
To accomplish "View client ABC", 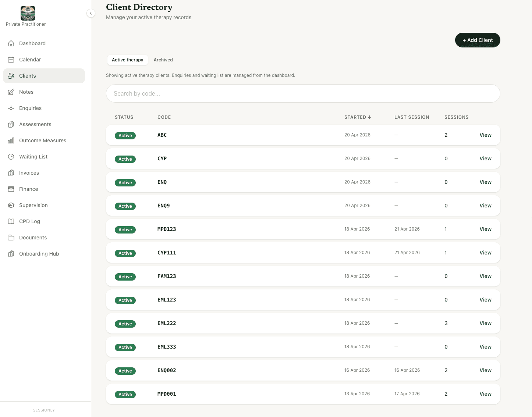I will (x=485, y=135).
